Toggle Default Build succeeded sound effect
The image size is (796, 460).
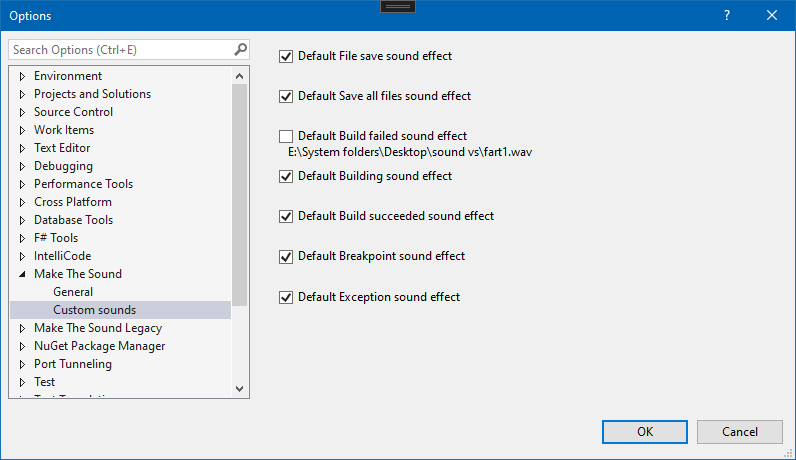(x=287, y=216)
